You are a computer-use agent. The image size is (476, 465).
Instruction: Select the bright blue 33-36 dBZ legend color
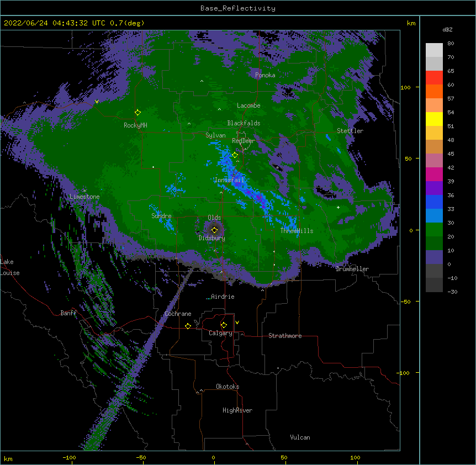coord(434,202)
